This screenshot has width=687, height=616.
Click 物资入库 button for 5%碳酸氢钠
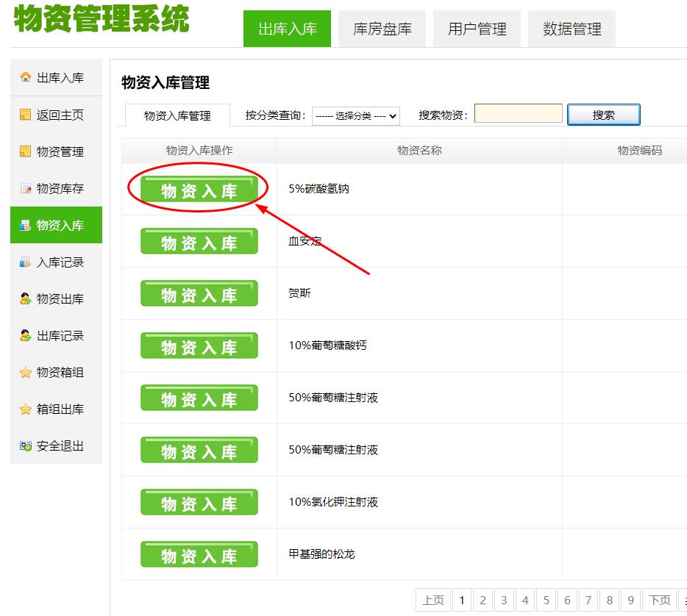(199, 189)
